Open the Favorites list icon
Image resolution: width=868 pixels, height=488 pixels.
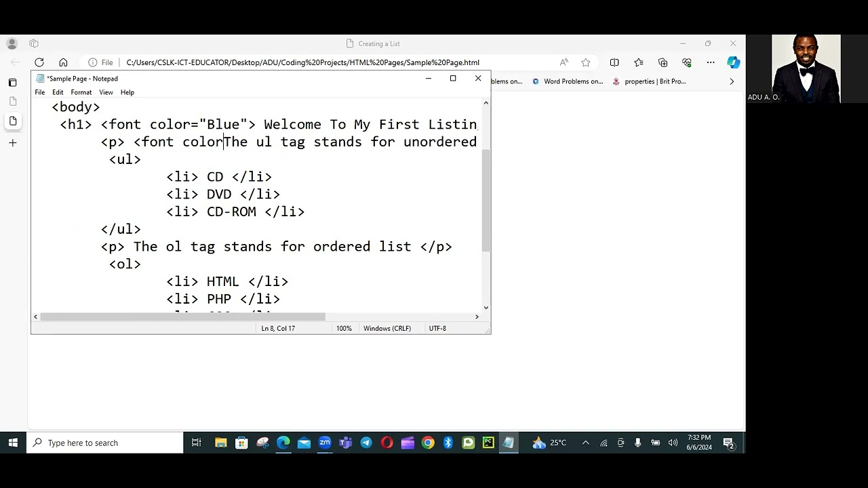point(639,62)
